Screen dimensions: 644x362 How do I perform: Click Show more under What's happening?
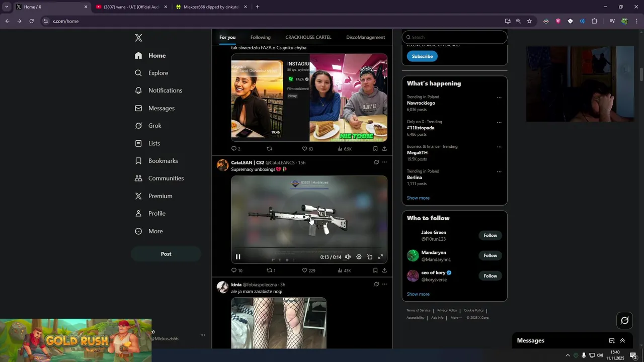pos(418,198)
